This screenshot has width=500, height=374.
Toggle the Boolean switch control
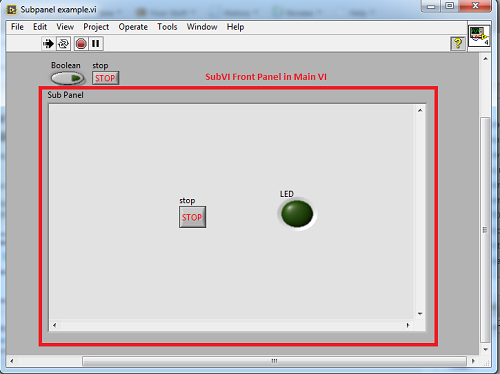click(67, 78)
